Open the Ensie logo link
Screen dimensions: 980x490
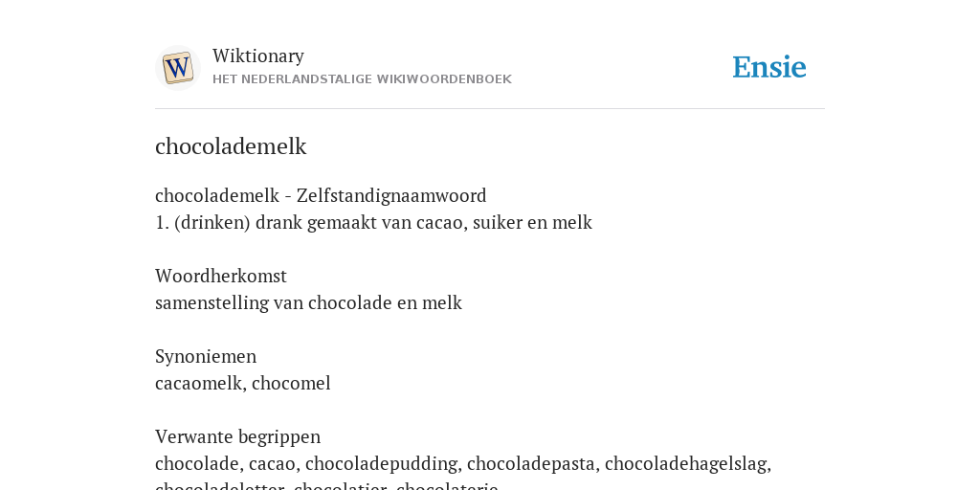pyautogui.click(x=769, y=67)
